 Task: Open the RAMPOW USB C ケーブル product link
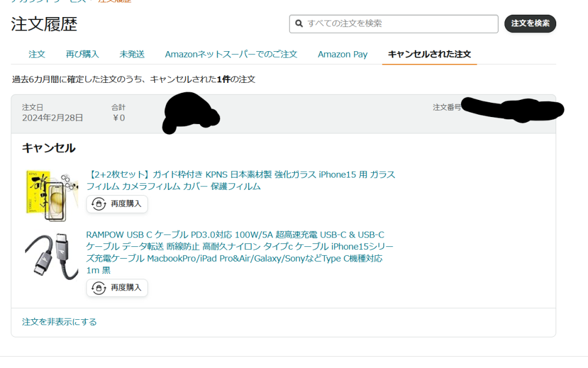pos(240,252)
